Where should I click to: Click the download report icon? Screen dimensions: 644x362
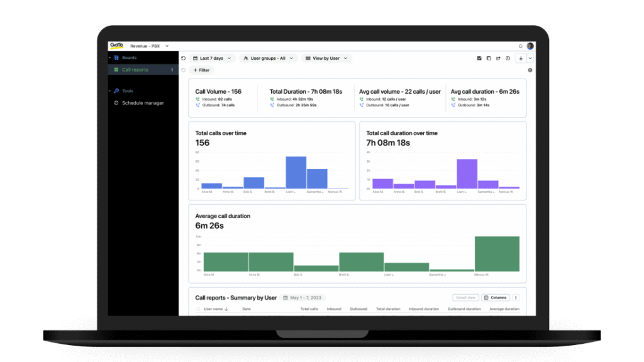(520, 58)
